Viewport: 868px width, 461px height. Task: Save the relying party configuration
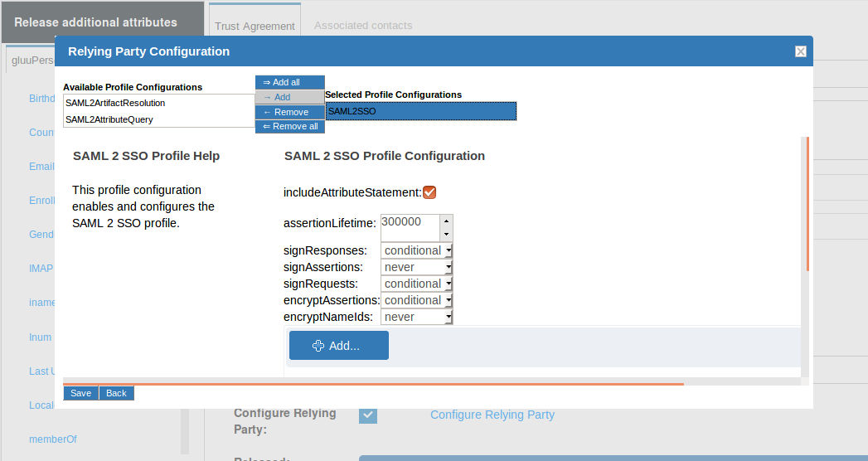coord(81,393)
